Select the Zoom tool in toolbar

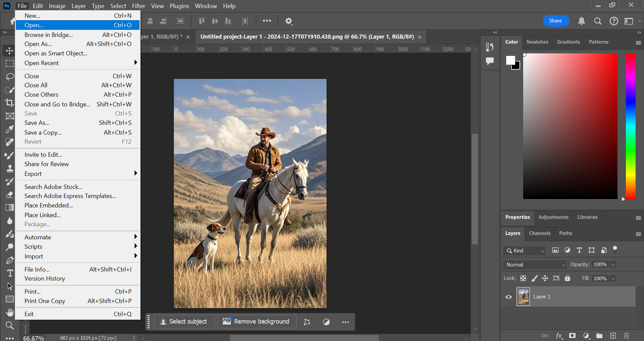click(x=10, y=325)
